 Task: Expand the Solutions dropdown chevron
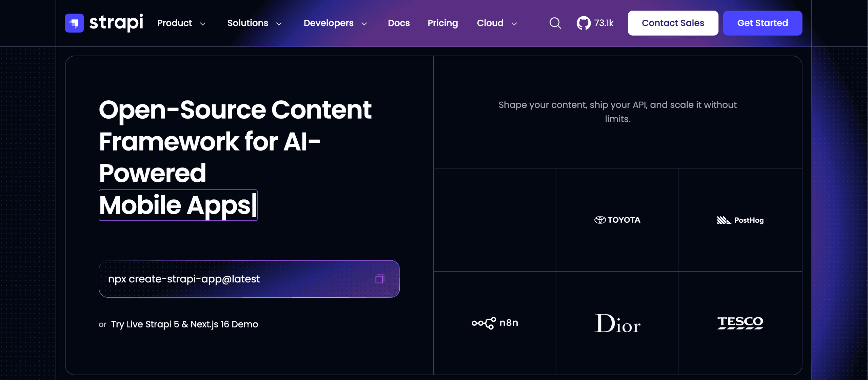point(279,24)
